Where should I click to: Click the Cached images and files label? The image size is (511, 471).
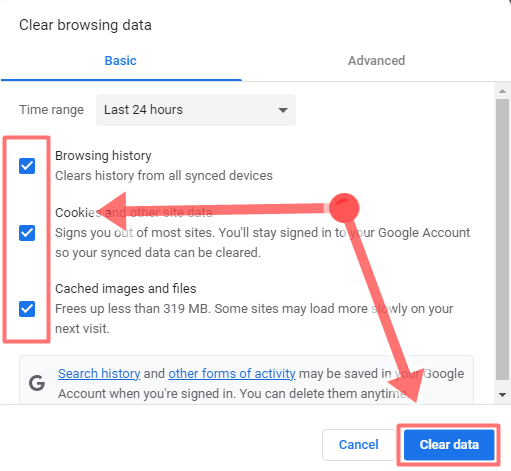pyautogui.click(x=126, y=289)
